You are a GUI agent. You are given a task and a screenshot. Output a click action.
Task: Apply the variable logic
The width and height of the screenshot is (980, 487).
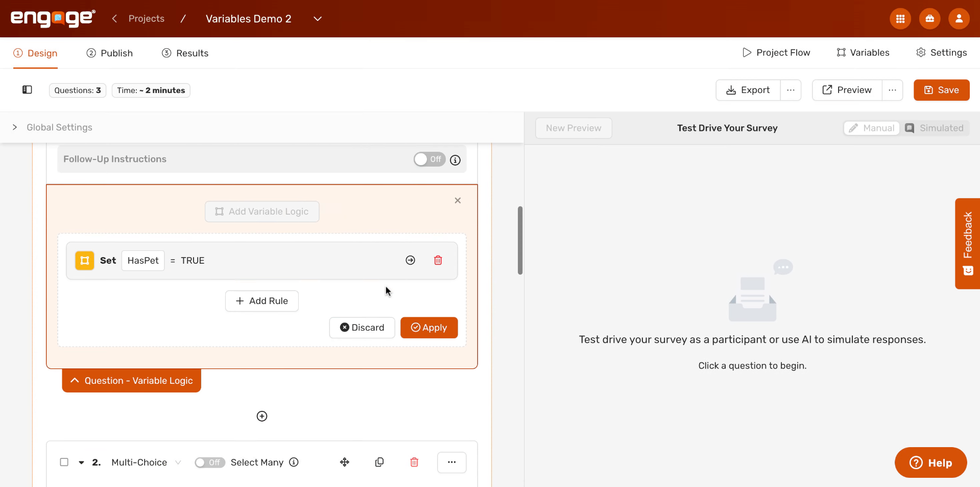click(x=429, y=328)
